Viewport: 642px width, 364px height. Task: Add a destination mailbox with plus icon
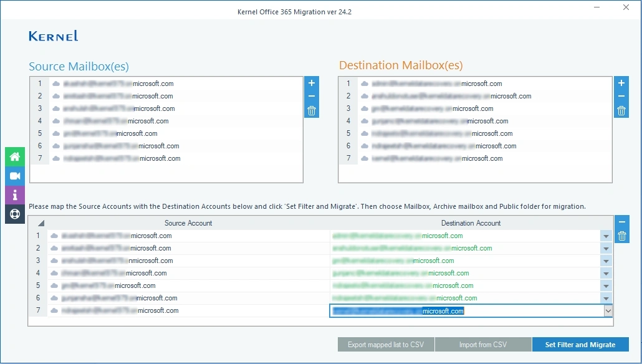tap(620, 83)
